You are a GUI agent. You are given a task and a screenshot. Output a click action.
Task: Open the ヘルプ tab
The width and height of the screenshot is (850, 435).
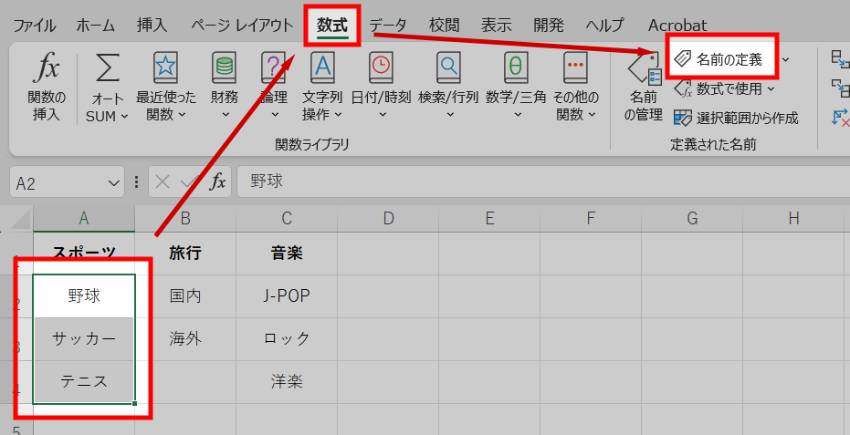(x=604, y=25)
